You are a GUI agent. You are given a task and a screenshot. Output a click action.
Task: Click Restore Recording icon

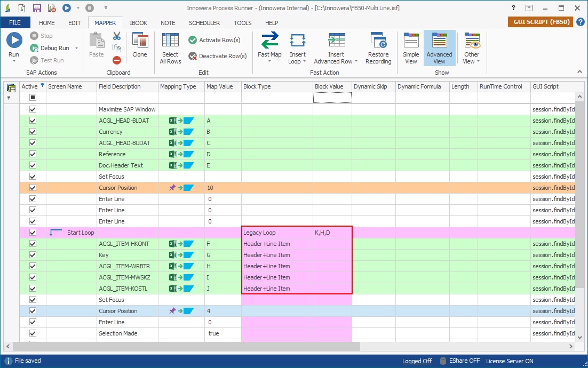378,41
